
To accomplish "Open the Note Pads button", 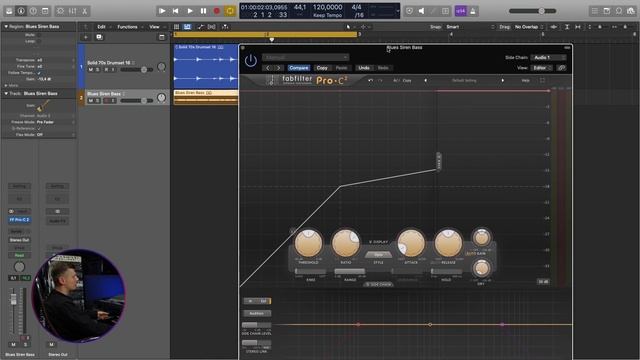I will (x=607, y=11).
